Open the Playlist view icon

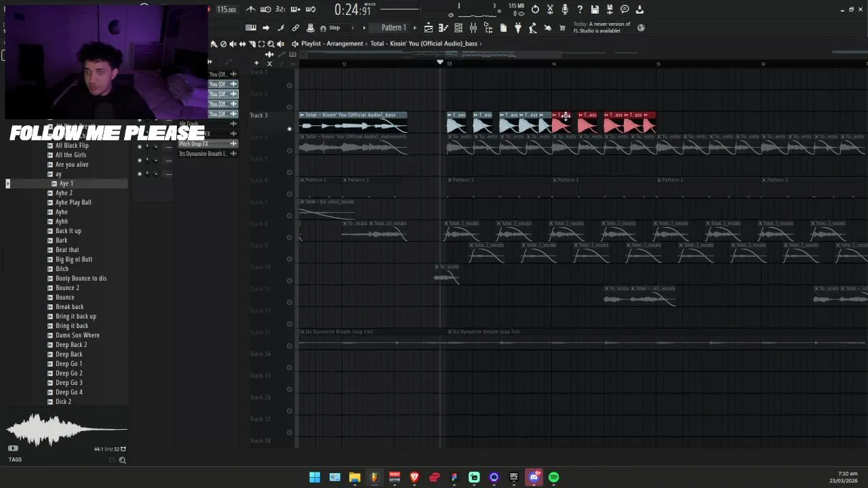point(429,28)
